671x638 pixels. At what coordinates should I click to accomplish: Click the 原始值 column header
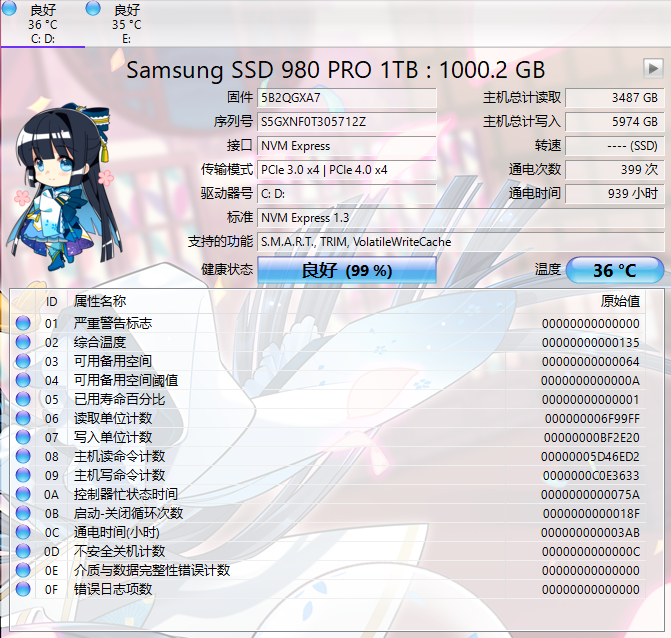point(620,301)
